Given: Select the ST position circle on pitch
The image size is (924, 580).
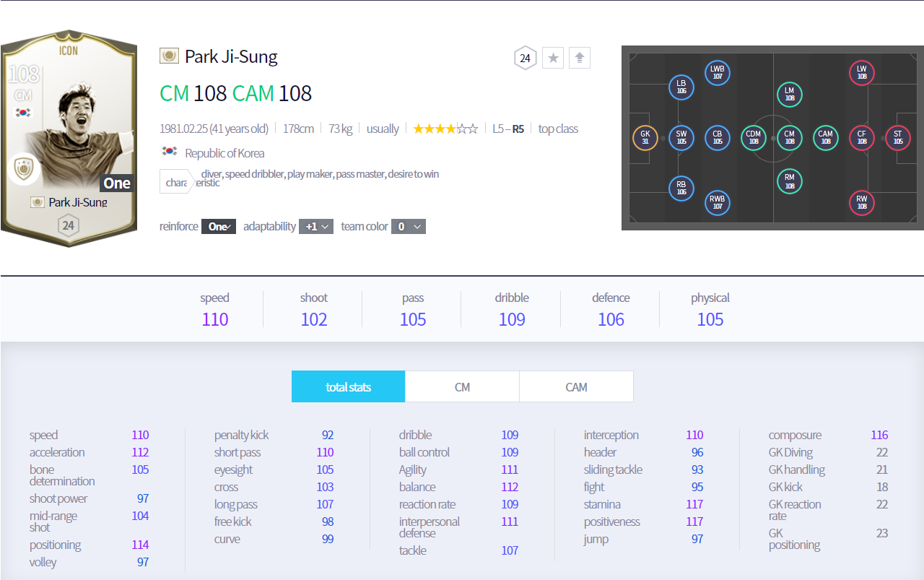Looking at the screenshot, I should [897, 137].
